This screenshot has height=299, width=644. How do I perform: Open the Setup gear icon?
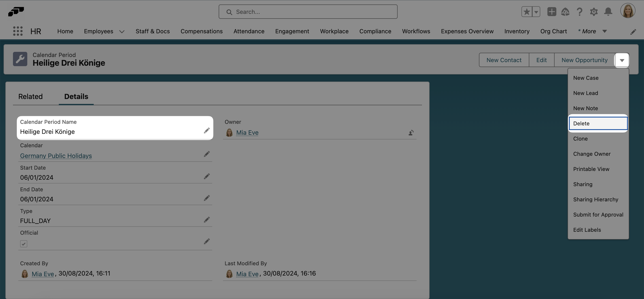tap(594, 11)
